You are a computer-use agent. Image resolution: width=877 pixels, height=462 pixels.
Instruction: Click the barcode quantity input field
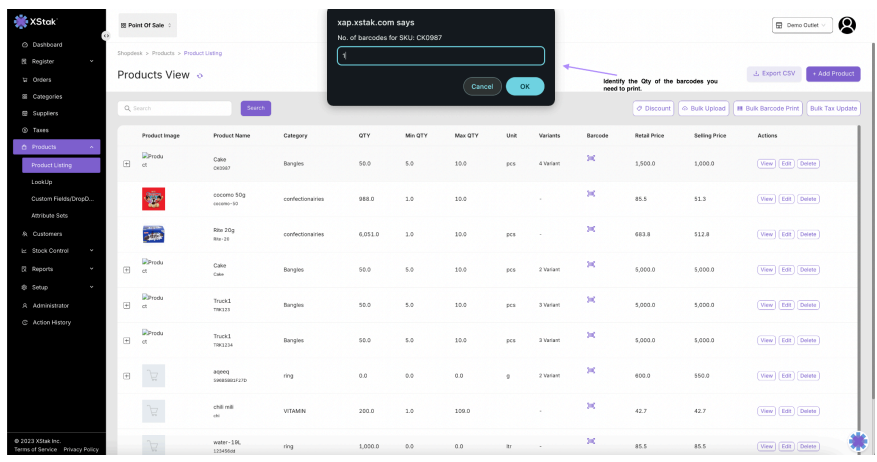(440, 56)
